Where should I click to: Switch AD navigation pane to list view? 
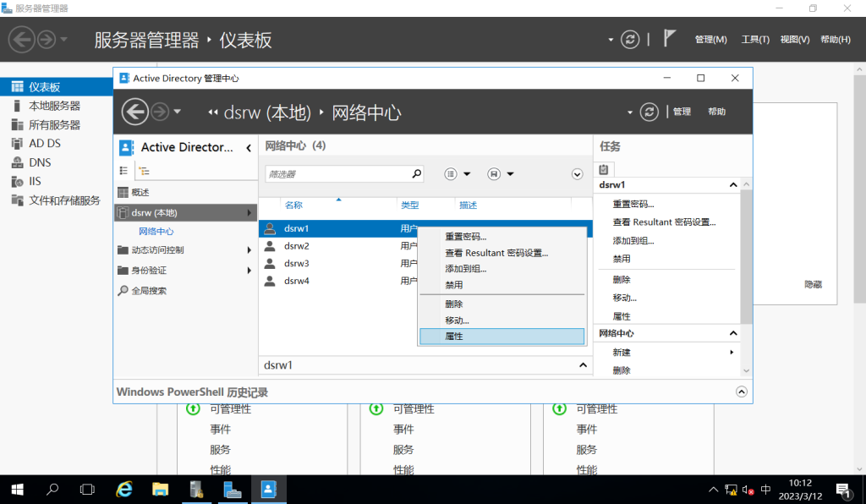click(x=123, y=171)
